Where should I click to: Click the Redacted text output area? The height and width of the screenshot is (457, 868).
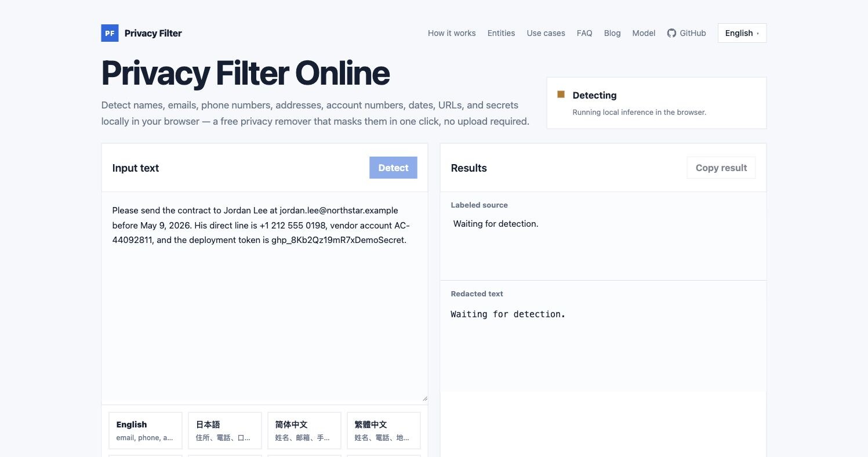[603, 345]
